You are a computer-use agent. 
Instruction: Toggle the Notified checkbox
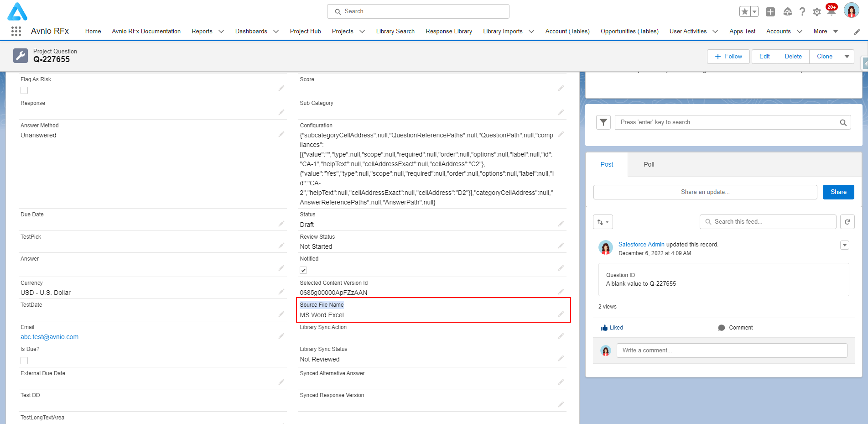point(303,270)
